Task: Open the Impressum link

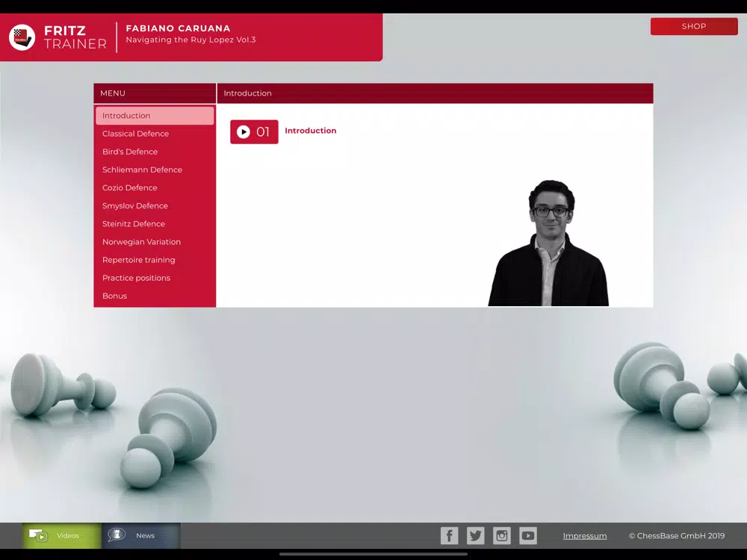Action: click(585, 535)
